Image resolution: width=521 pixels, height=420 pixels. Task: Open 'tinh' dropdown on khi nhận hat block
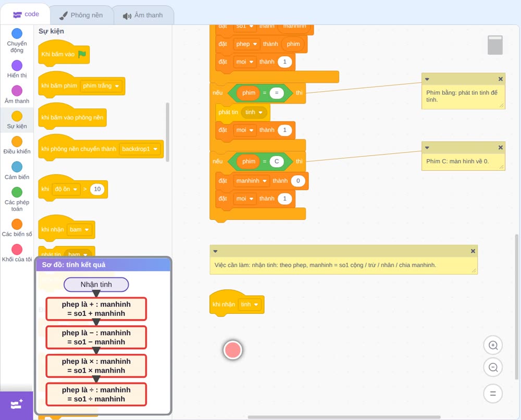point(249,304)
